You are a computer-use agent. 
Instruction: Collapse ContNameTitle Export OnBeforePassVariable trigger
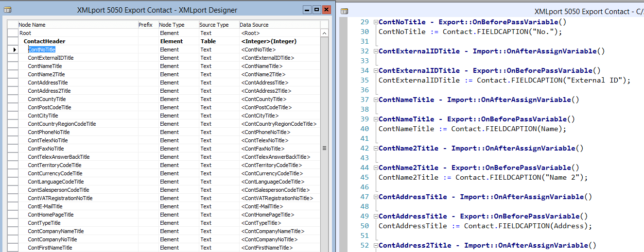[x=375, y=119]
